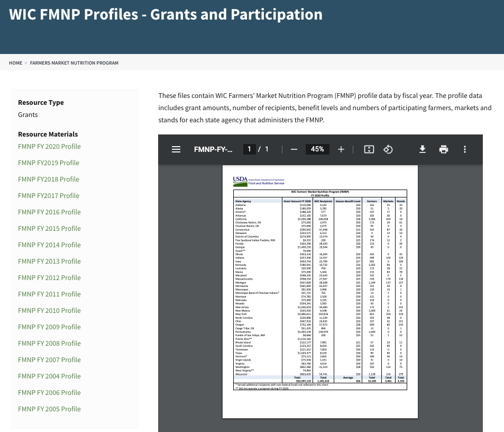Rotate the PDF document counterclockwise
The height and width of the screenshot is (432, 504).
click(x=388, y=149)
